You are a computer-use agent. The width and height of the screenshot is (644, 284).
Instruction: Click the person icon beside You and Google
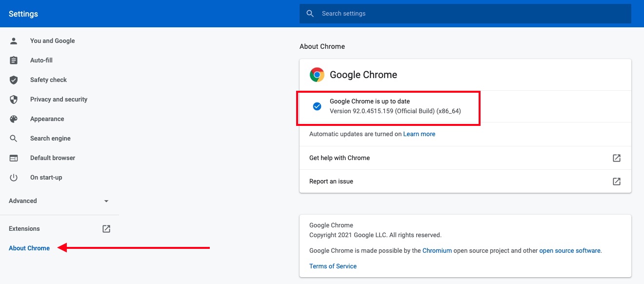point(14,41)
